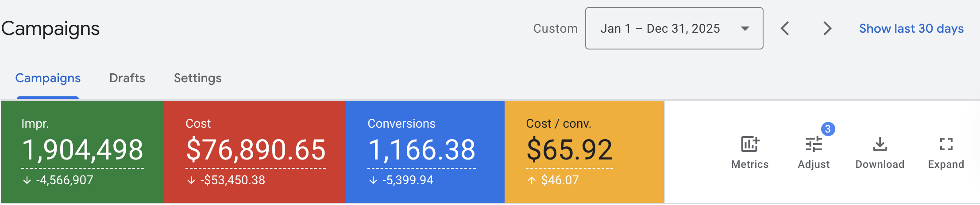Go to next date range arrow
Viewport: 980px width, 205px height.
point(827,29)
